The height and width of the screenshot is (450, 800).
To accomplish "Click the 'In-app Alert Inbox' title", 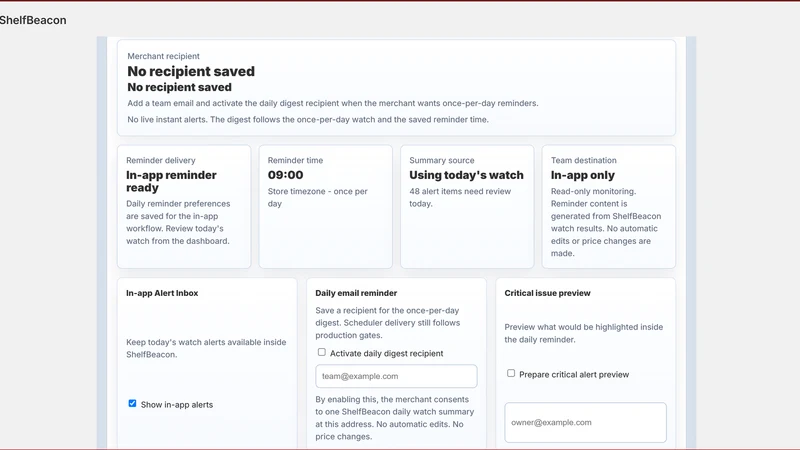I will pyautogui.click(x=162, y=293).
